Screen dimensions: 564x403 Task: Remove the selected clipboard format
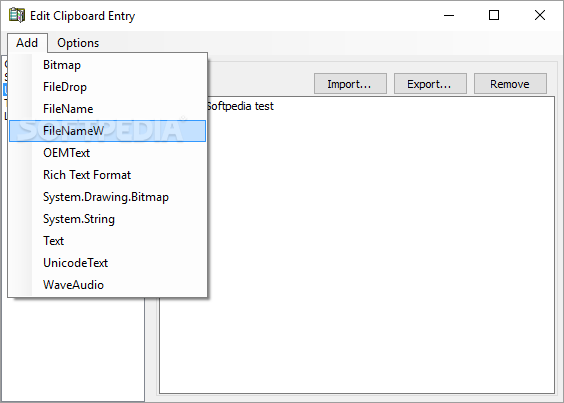510,84
